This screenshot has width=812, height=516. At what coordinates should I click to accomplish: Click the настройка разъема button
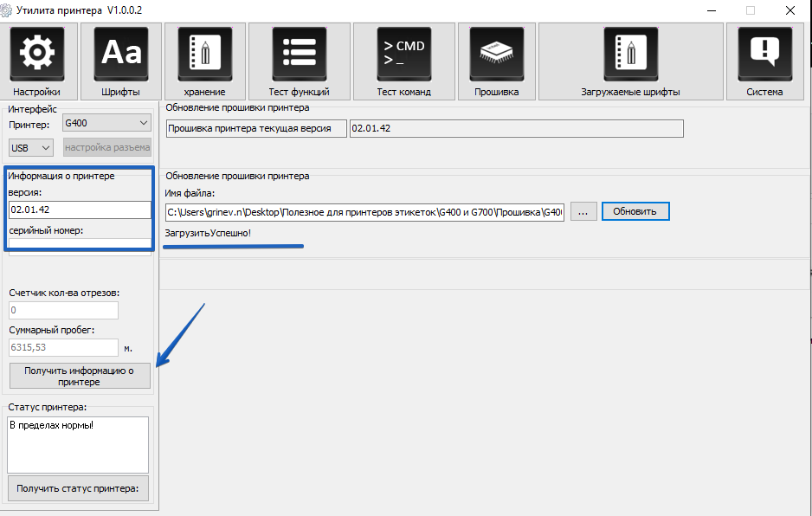(107, 148)
